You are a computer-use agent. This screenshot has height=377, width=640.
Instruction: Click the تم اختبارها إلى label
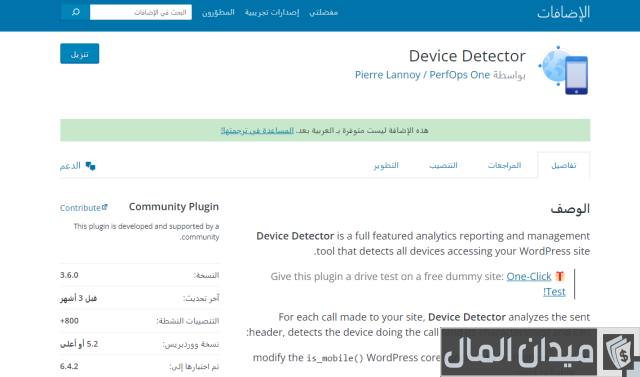coord(194,367)
